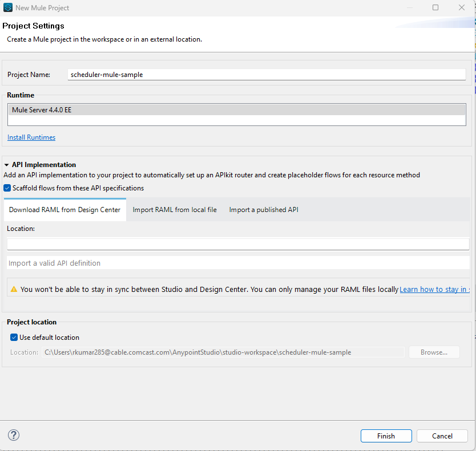Image resolution: width=476 pixels, height=451 pixels.
Task: Click inside the Project Name field
Action: pos(266,74)
